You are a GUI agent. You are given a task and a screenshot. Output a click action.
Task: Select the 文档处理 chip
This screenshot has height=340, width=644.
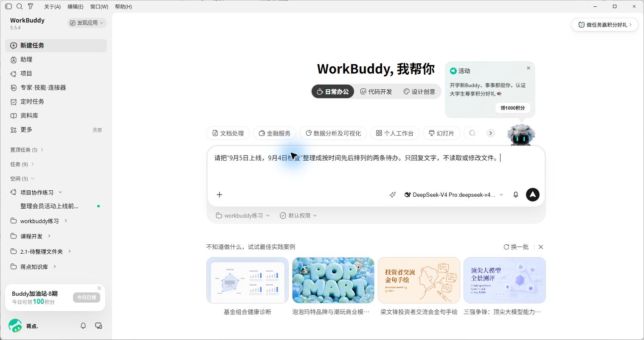pyautogui.click(x=228, y=133)
